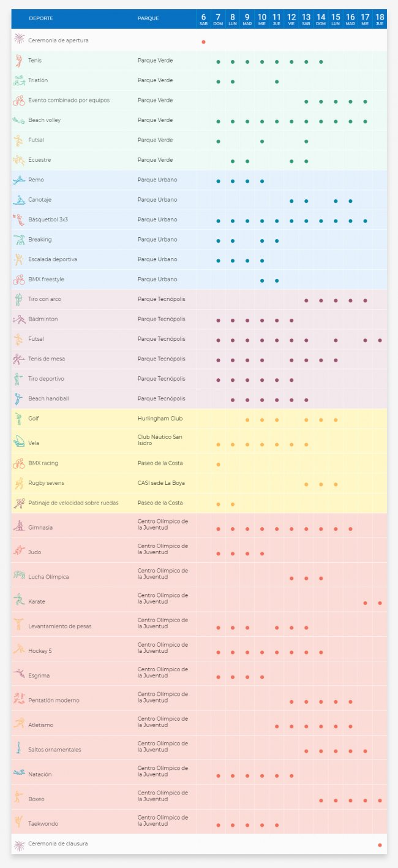Select the 6 SAB date header
Viewport: 398px width, 868px height.
tap(203, 19)
